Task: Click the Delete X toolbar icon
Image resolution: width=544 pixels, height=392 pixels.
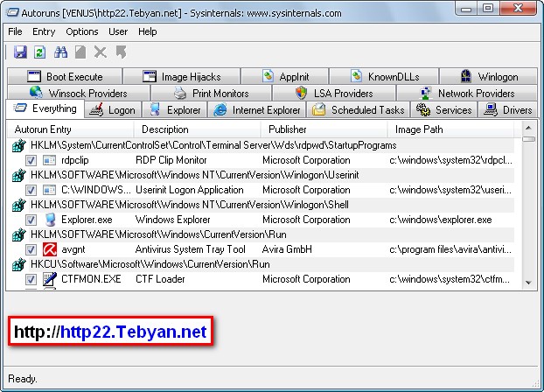Action: 101,52
